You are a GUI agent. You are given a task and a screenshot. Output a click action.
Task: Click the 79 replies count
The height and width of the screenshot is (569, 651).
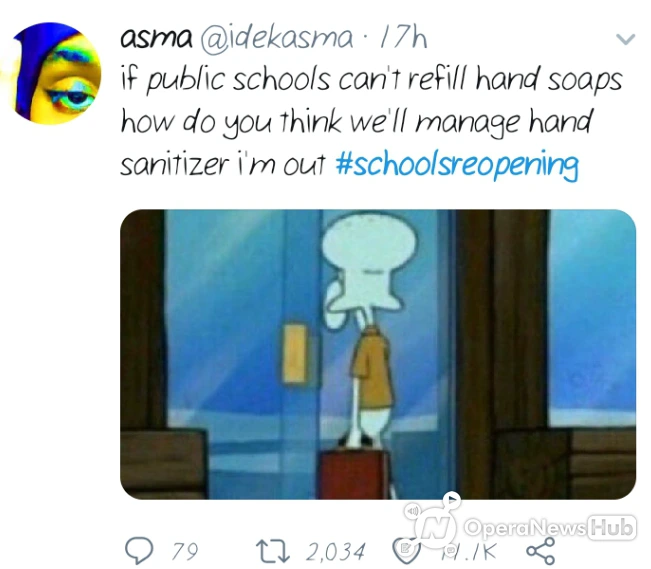click(x=185, y=552)
